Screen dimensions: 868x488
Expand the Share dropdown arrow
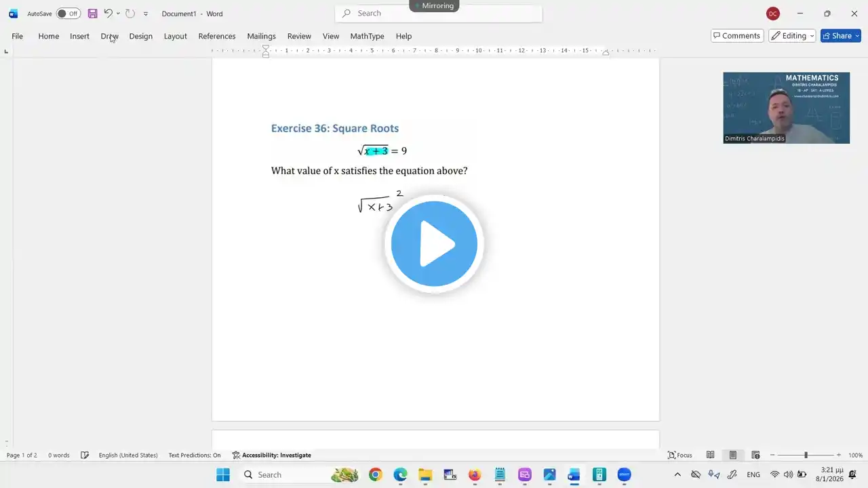pyautogui.click(x=857, y=36)
